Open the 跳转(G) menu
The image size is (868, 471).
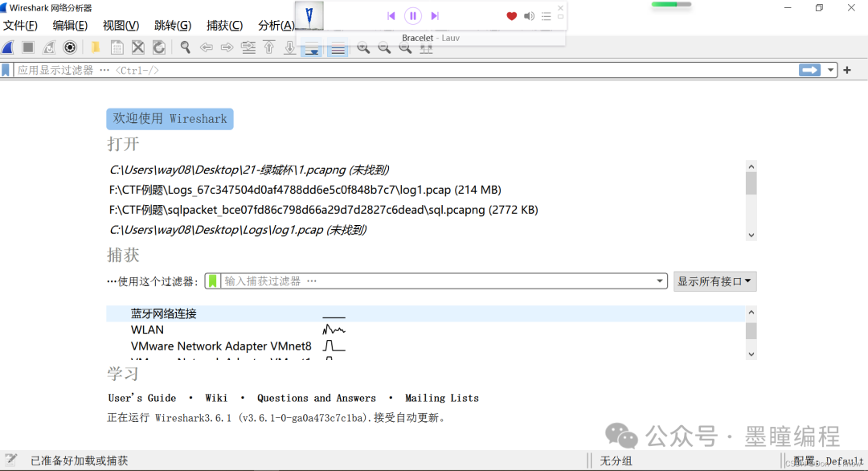173,26
